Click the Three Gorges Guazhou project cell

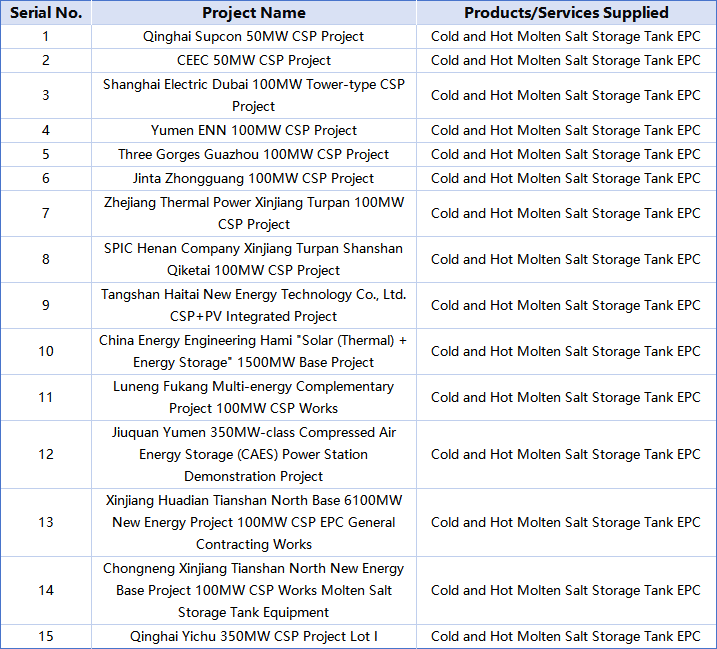(254, 154)
